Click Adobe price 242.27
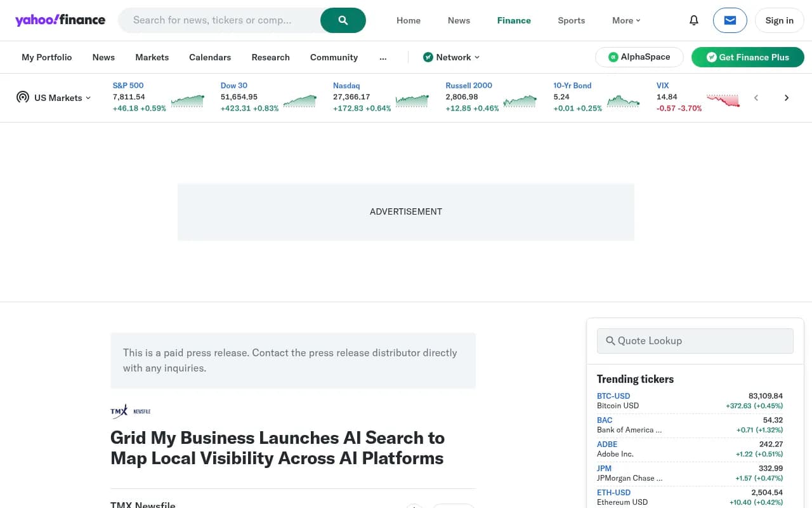Screen dimensions: 812x508 point(771,444)
